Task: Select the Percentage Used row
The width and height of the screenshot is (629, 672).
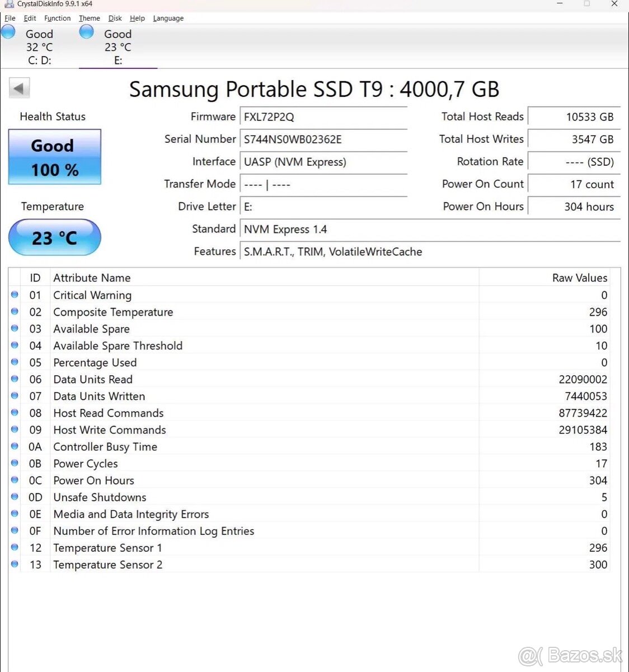Action: (x=309, y=362)
